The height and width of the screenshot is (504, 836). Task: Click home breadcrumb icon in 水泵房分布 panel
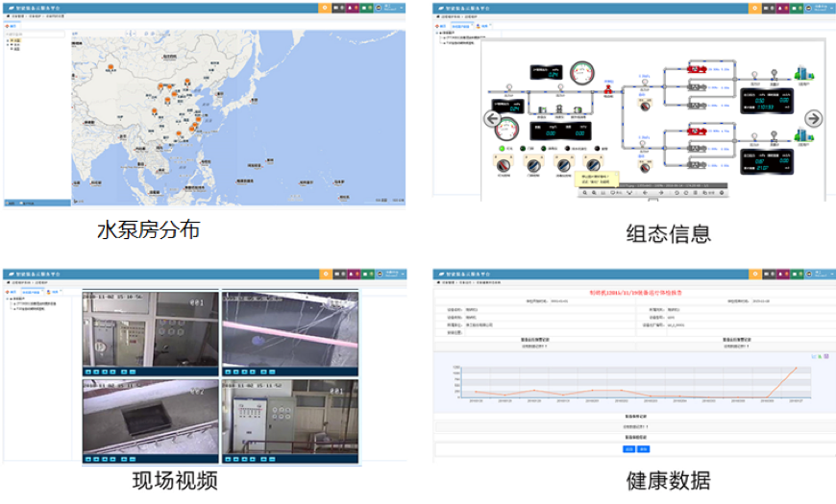8,16
